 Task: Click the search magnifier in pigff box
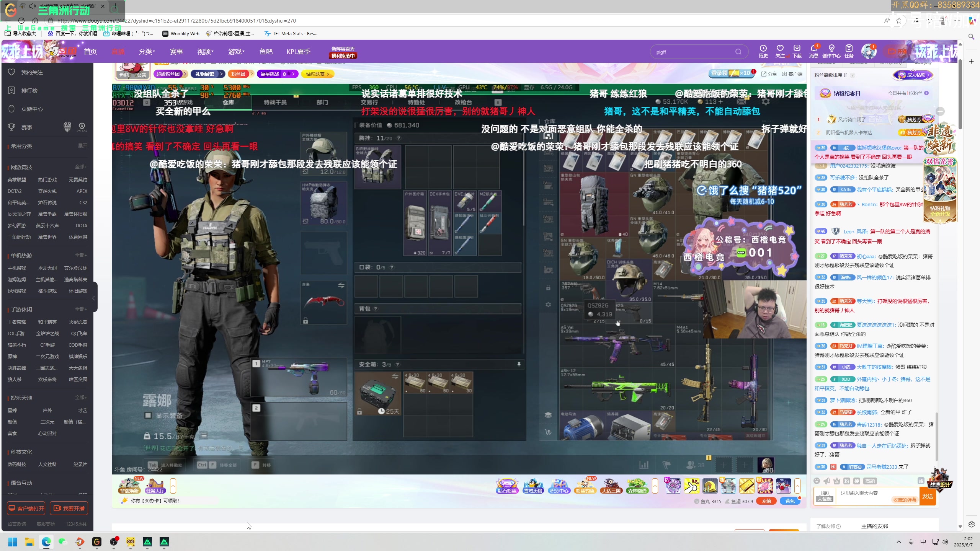(x=738, y=52)
